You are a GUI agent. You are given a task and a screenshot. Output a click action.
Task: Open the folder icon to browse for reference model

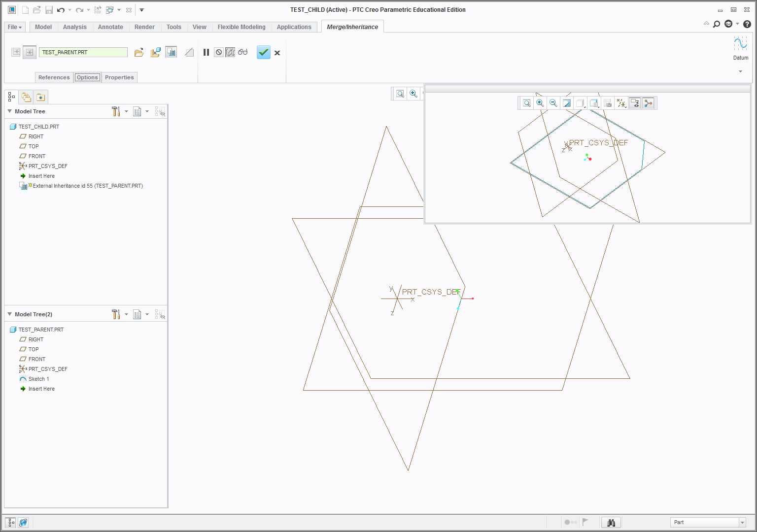coord(139,52)
